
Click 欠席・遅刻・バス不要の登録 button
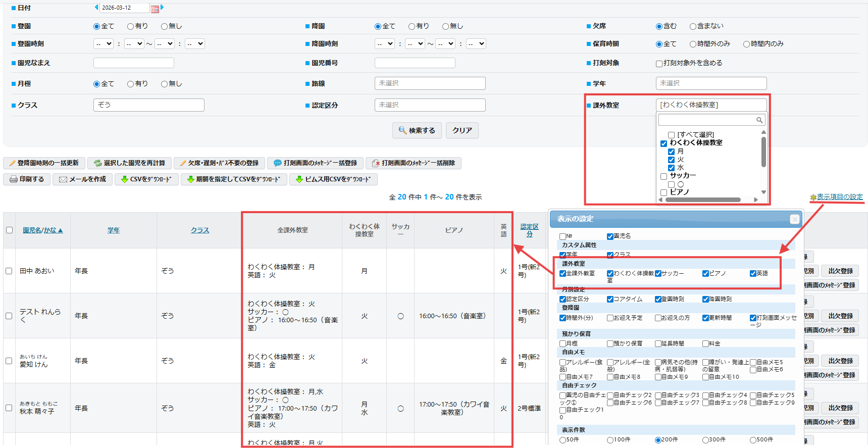pos(219,163)
